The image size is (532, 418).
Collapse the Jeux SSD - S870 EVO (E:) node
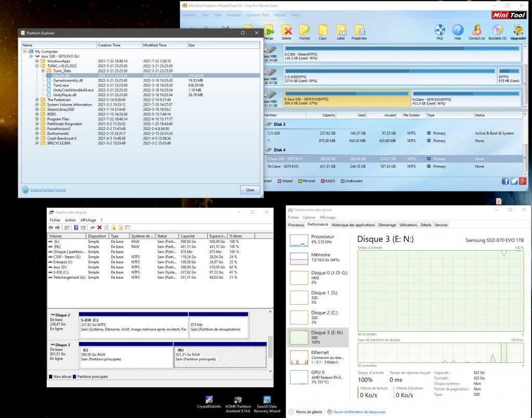(31, 56)
